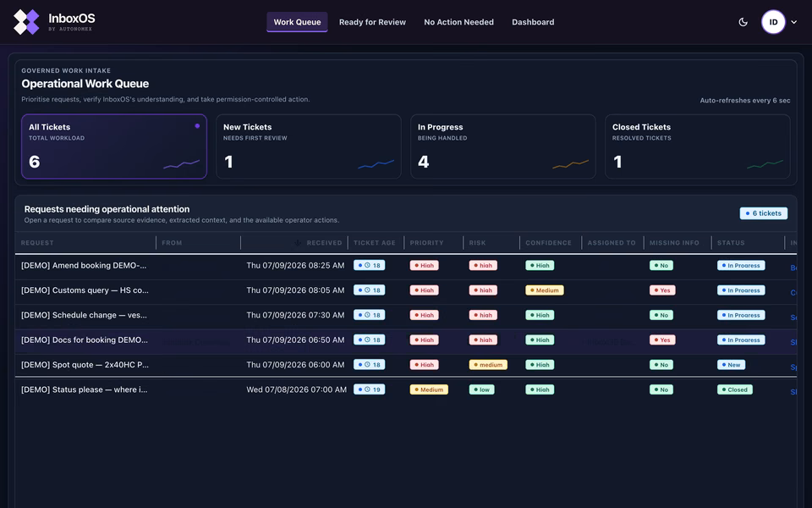This screenshot has height=508, width=812.
Task: Toggle dark mode moon icon
Action: (743, 22)
